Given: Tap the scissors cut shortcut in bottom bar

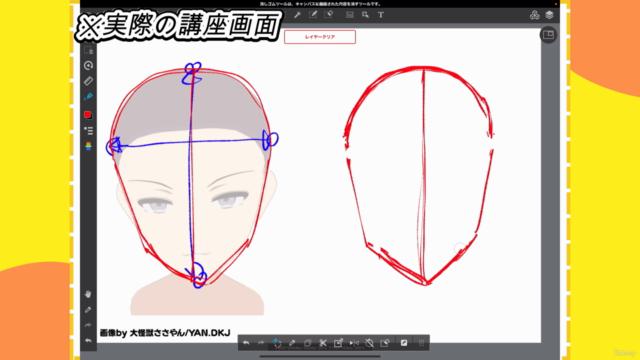Looking at the screenshot, I should [x=323, y=343].
